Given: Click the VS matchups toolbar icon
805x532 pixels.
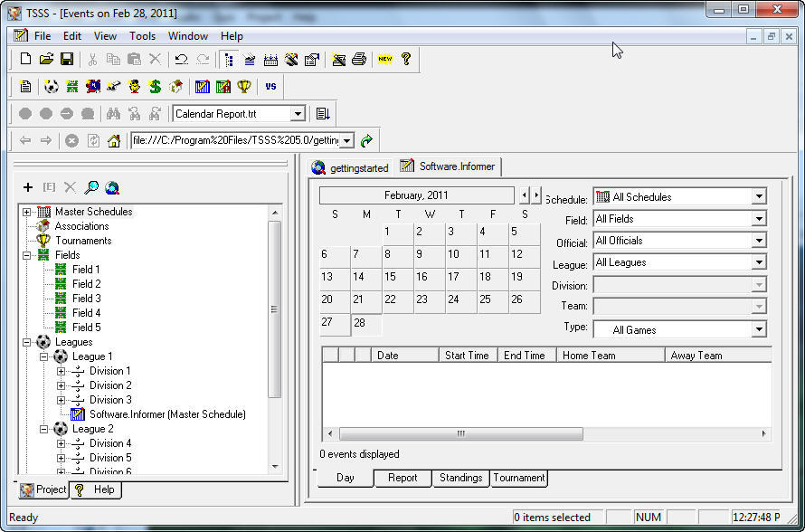Looking at the screenshot, I should coord(270,86).
